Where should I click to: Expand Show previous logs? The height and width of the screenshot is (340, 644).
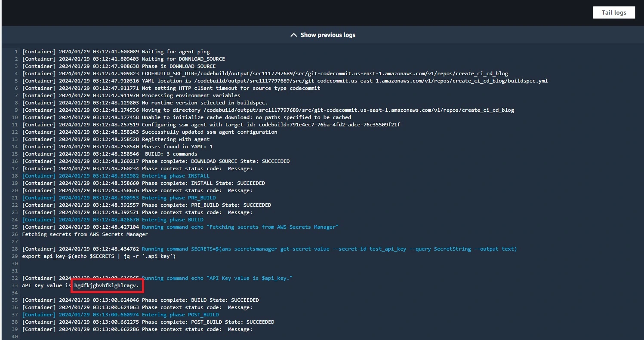pyautogui.click(x=323, y=35)
